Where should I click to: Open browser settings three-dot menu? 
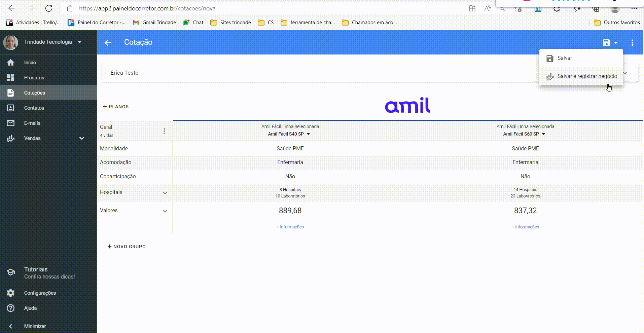point(634,8)
